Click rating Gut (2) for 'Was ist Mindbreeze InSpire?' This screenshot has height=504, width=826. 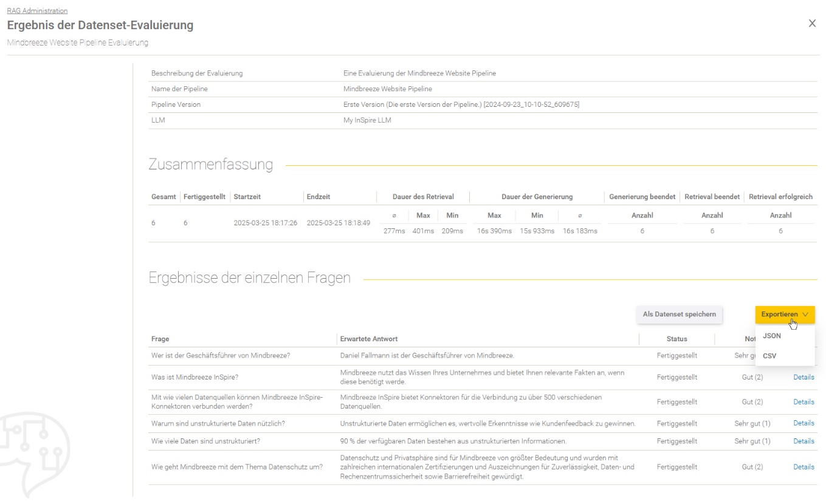(752, 377)
